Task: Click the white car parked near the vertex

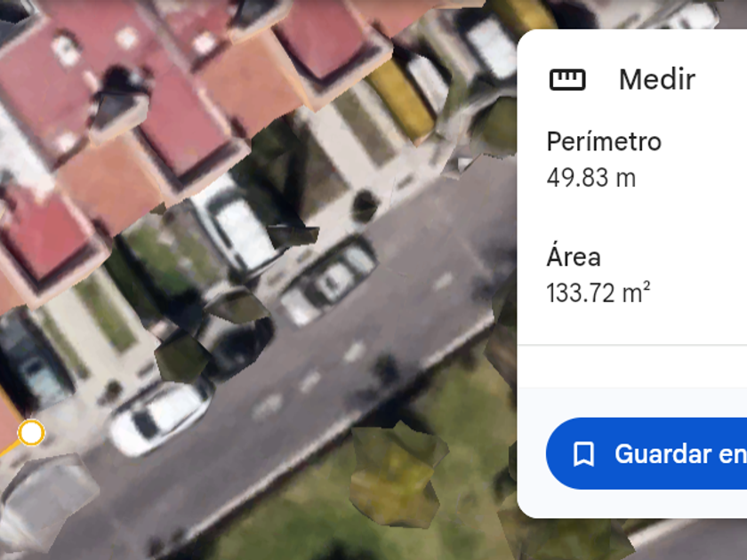Action: point(159,417)
